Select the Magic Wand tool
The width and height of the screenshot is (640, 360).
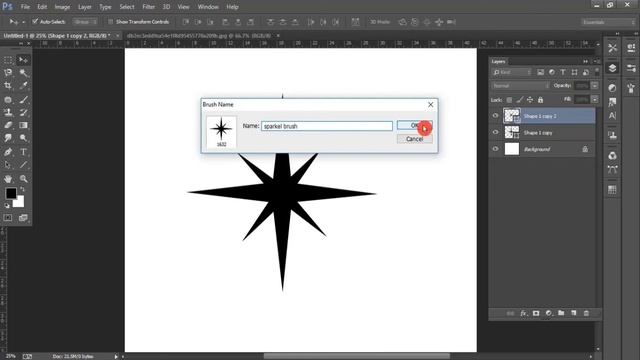pos(23,73)
